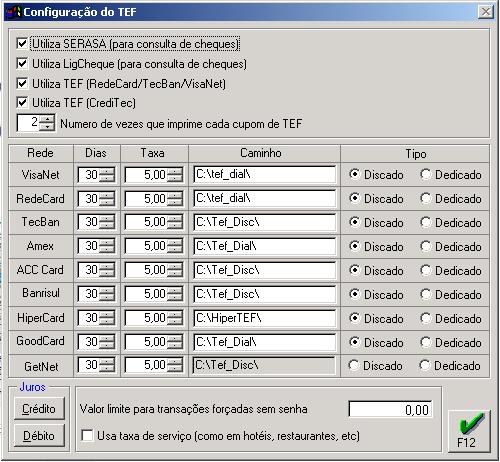Select Dedicado for VisaNet
The width and height of the screenshot is (500, 462).
pyautogui.click(x=426, y=174)
